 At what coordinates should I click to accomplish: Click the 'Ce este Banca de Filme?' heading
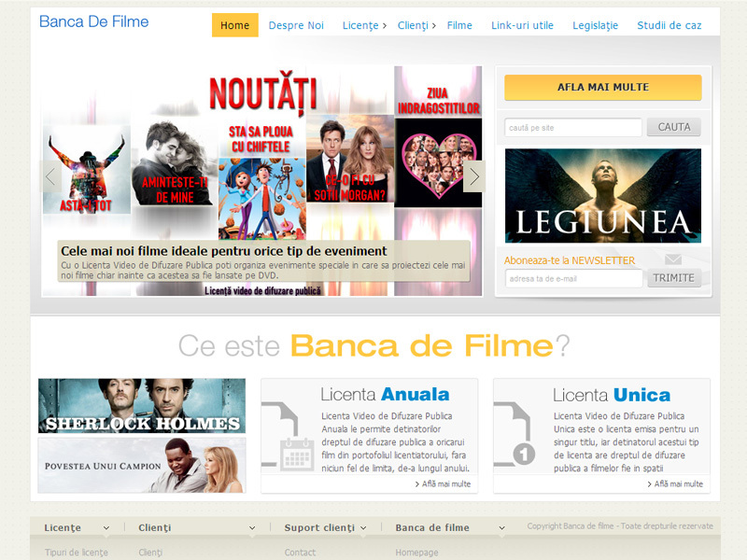click(374, 345)
